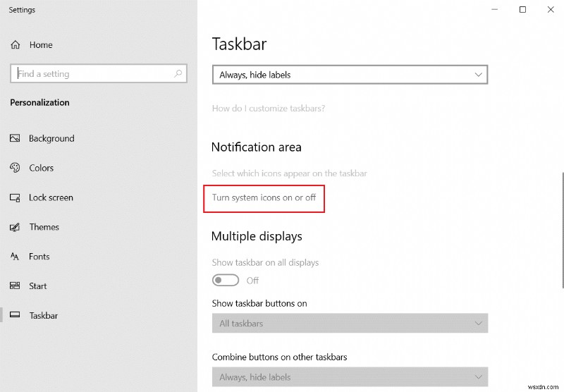The image size is (564, 392).
Task: Click the Colors palette icon
Action: (15, 168)
